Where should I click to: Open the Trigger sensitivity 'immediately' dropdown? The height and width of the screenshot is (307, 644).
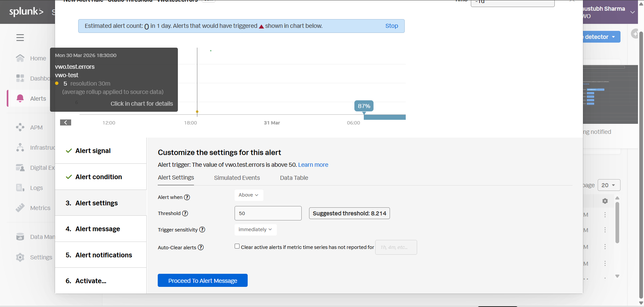coord(255,229)
